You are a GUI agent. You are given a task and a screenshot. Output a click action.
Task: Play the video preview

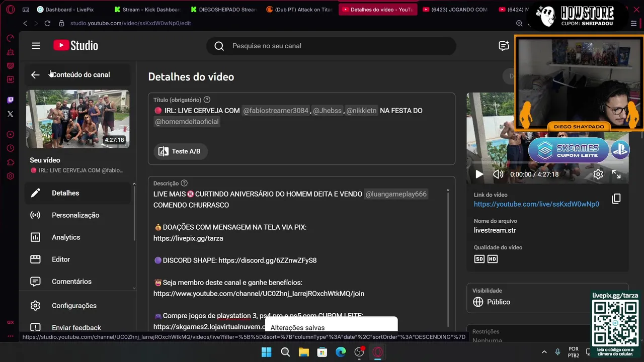[479, 174]
